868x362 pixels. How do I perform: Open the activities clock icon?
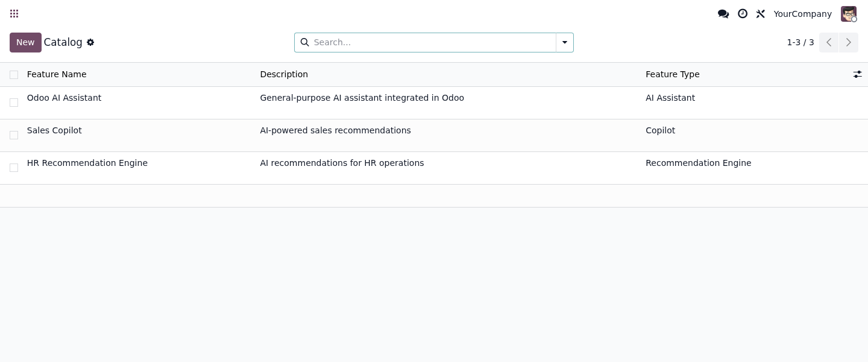pos(743,13)
